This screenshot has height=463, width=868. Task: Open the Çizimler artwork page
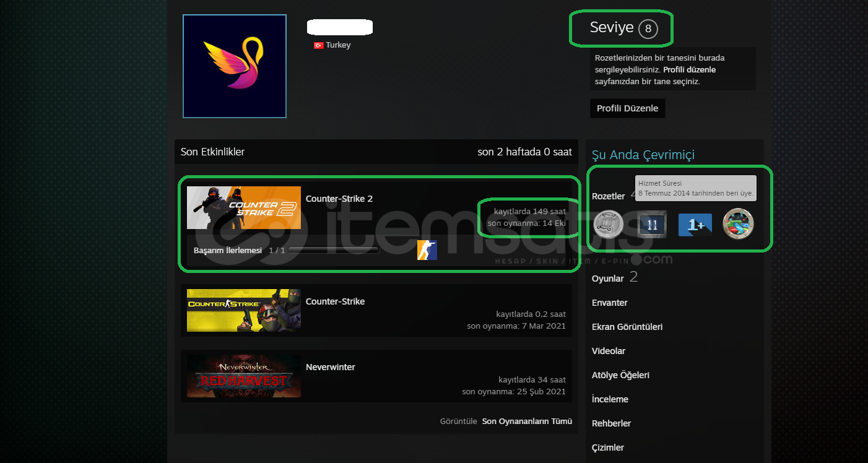pos(608,448)
